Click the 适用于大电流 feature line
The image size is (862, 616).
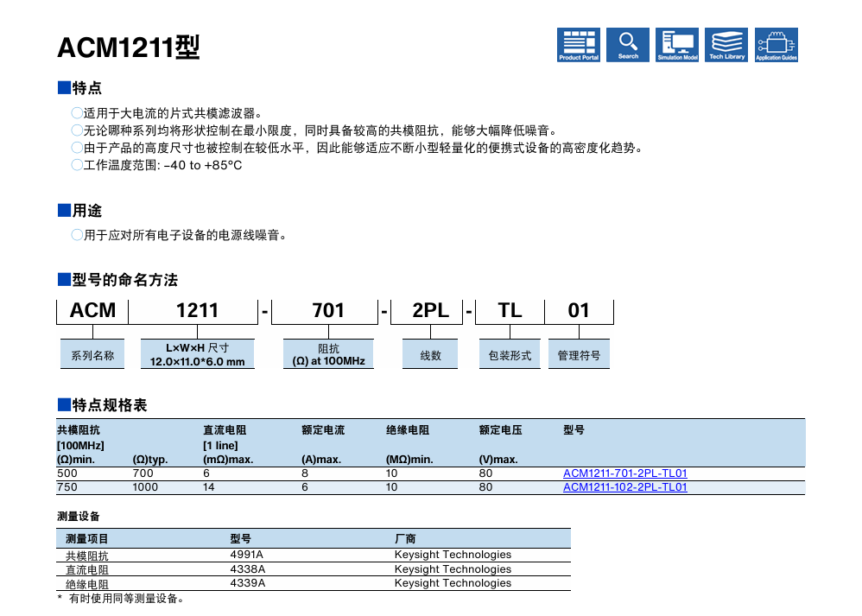(x=167, y=113)
